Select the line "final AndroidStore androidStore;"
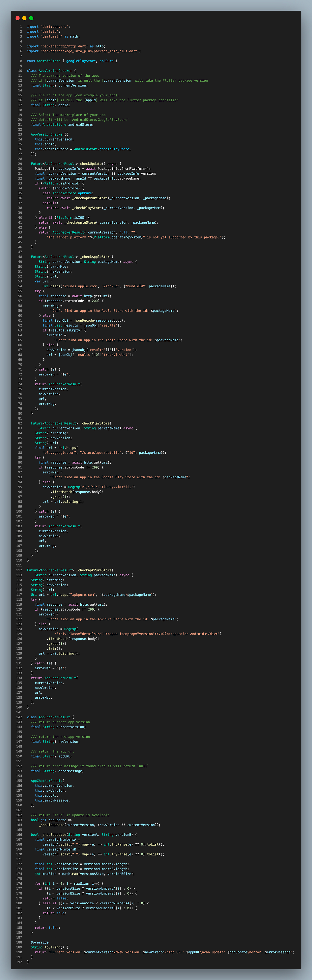The width and height of the screenshot is (312, 980). [x=62, y=124]
